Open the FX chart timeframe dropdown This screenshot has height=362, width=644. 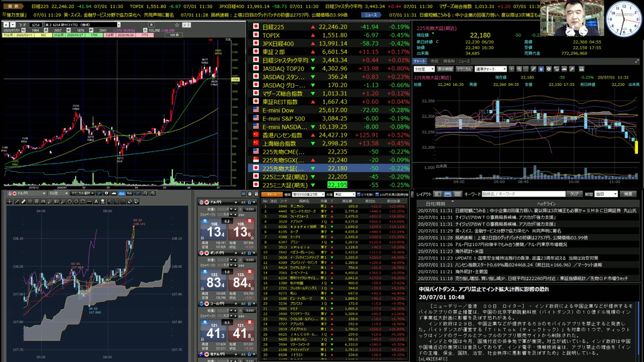pyautogui.click(x=59, y=193)
